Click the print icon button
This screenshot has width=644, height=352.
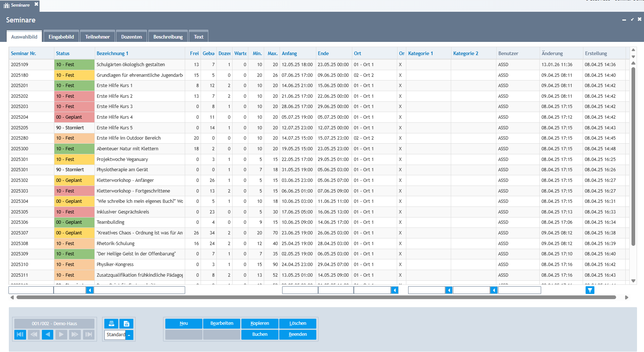pos(111,323)
